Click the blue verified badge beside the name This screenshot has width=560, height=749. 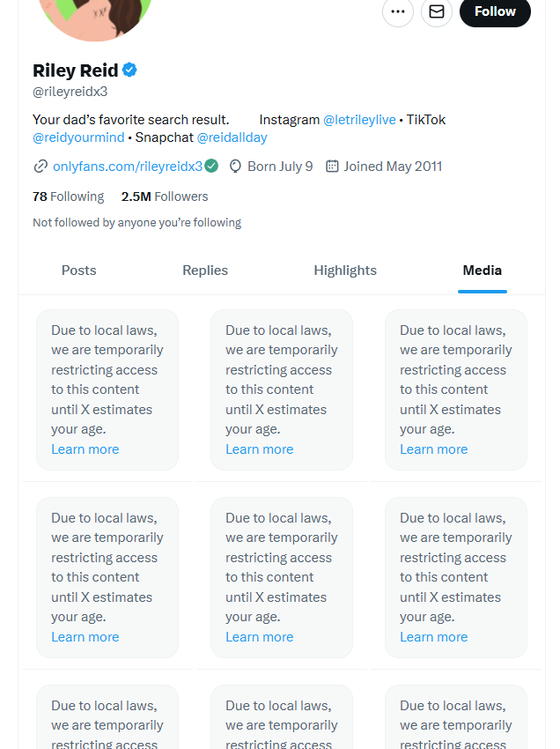tap(129, 70)
